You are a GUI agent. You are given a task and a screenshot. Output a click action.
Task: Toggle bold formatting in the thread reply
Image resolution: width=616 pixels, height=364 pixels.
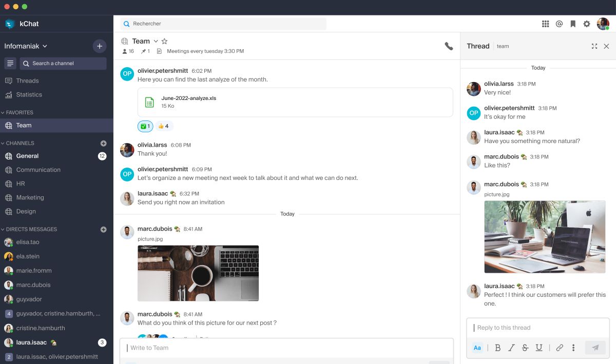[497, 348]
